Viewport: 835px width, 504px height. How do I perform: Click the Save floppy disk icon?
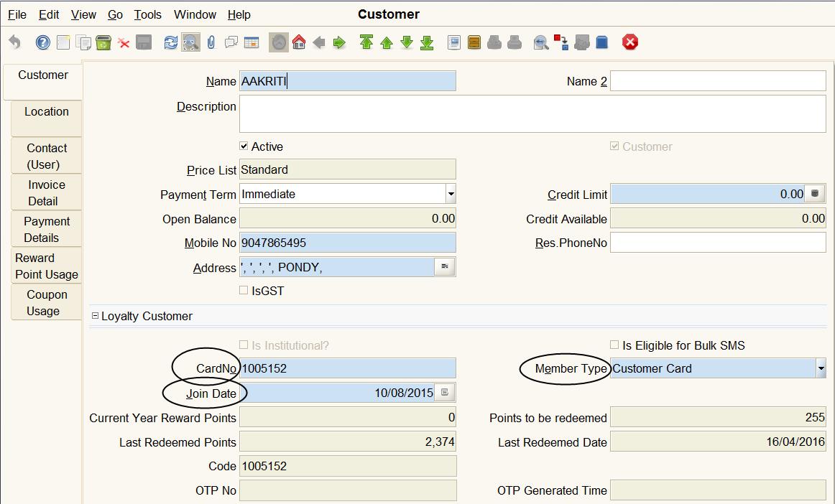[144, 42]
